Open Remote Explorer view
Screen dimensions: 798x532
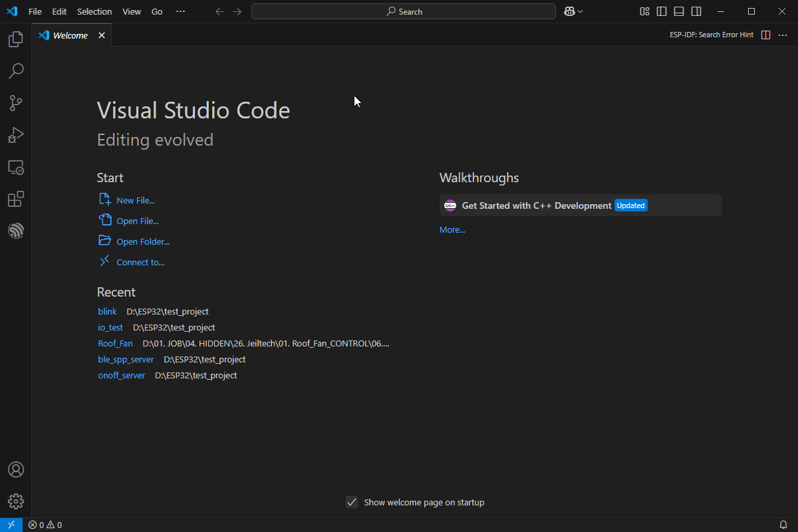click(15, 167)
